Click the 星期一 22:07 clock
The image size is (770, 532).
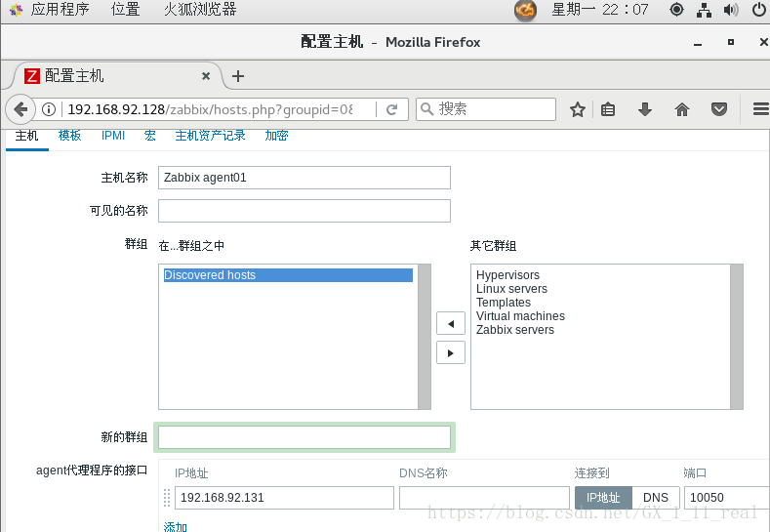click(x=600, y=10)
